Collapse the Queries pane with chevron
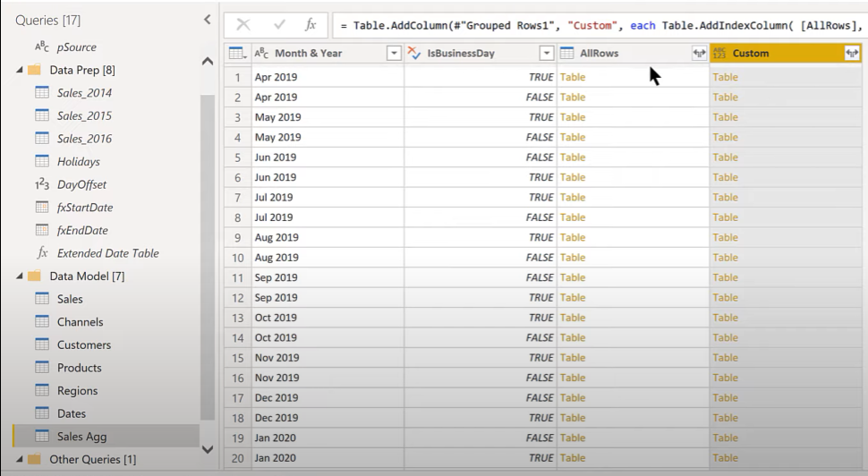The image size is (868, 476). 207,20
